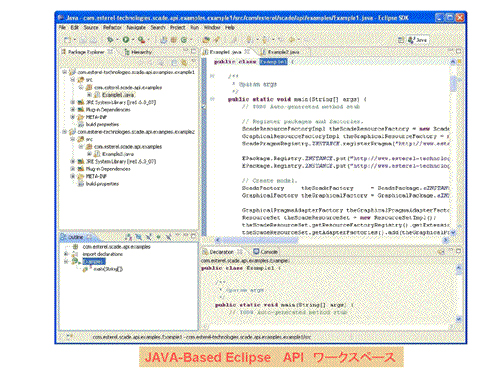Screen dimensions: 500x377
Task: Toggle Hide Non-Public Members in Outline toolbar
Action: [159, 237]
